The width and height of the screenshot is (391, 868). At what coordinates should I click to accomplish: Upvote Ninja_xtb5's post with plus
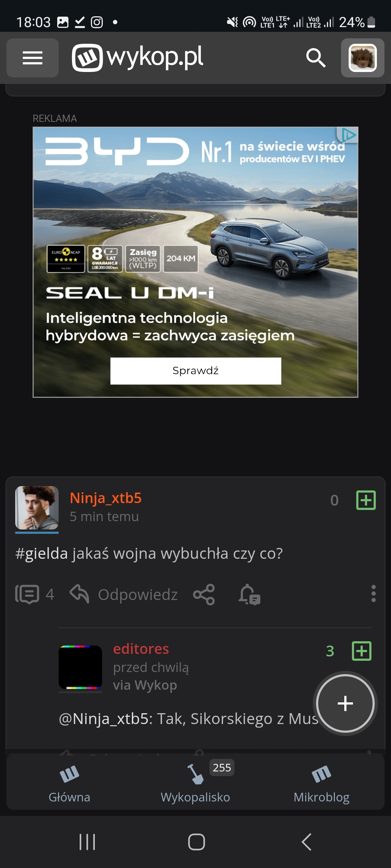point(366,500)
